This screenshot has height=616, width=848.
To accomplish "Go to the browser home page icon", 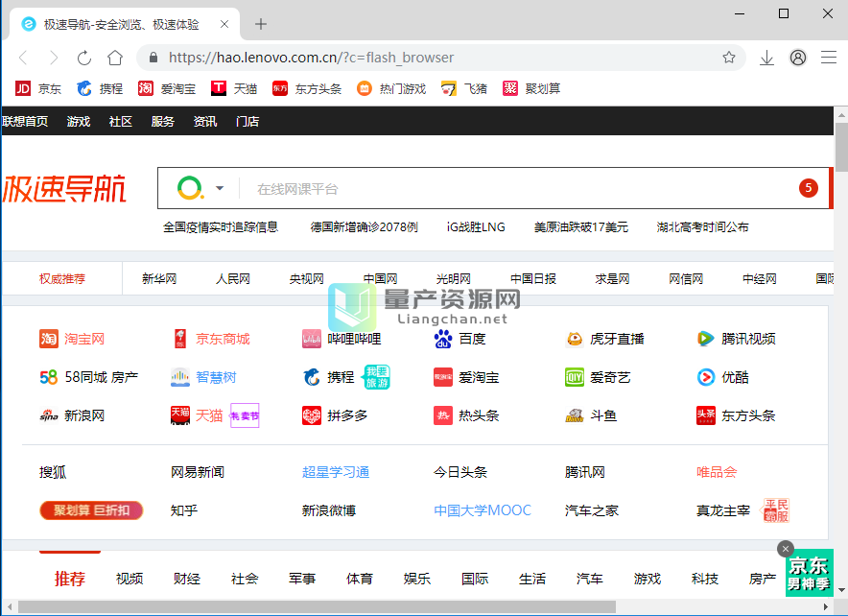I will pos(115,58).
